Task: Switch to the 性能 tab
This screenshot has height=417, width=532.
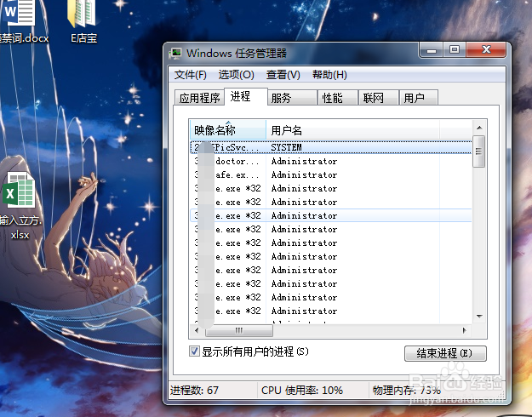Action: [x=338, y=98]
